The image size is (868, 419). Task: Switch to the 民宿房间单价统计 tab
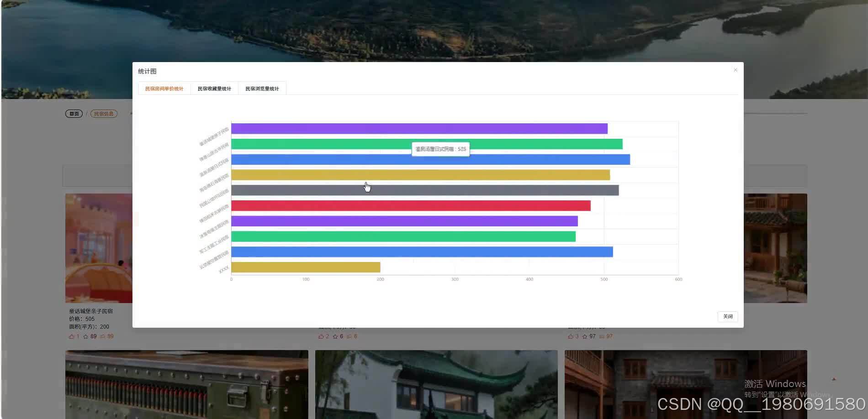tap(164, 89)
